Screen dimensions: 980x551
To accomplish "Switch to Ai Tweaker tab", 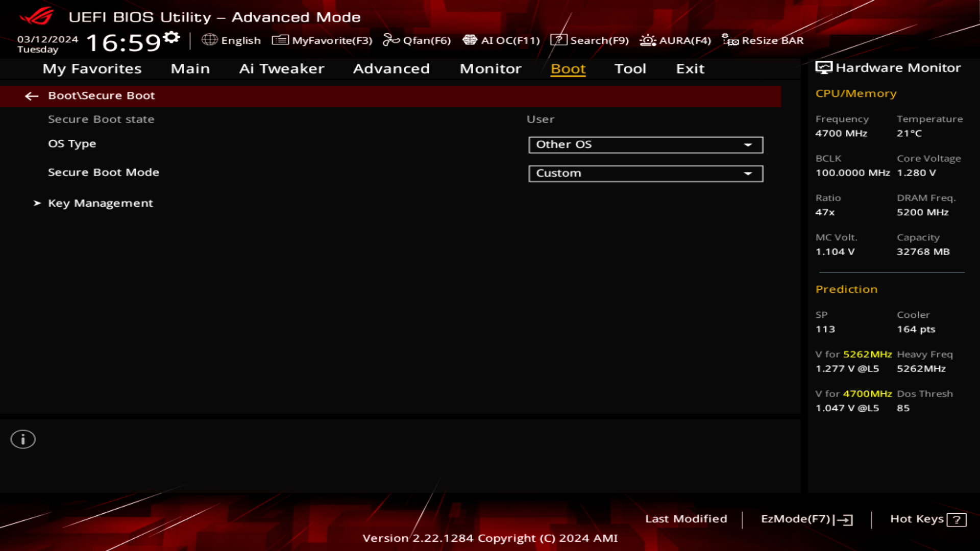I will 281,68.
